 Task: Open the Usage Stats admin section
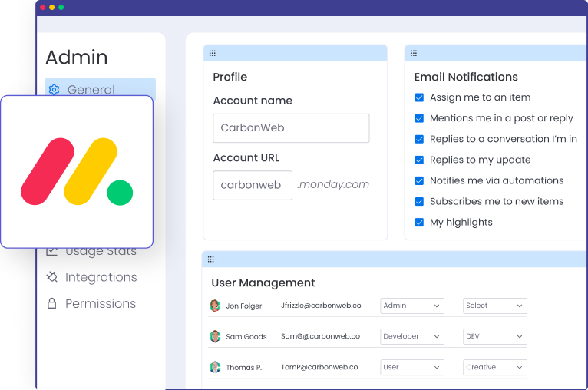(x=100, y=251)
